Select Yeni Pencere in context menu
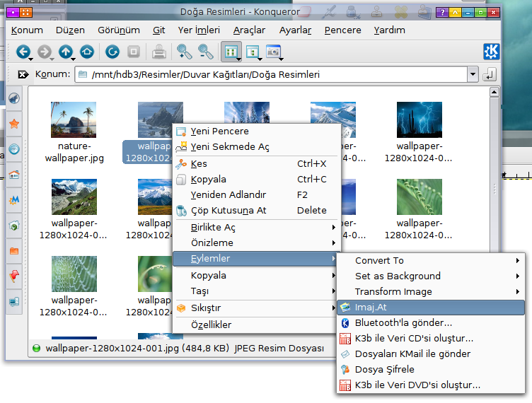532x403 pixels. click(256, 132)
